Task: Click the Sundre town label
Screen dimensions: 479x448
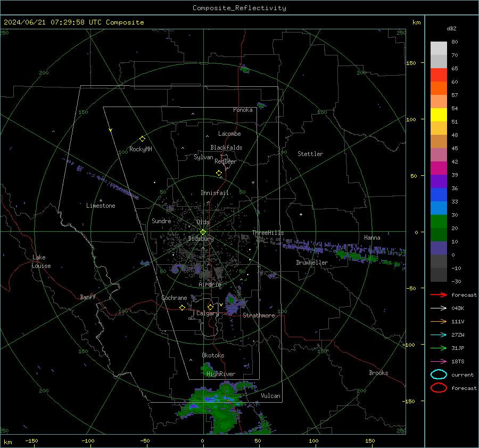Action: pos(161,221)
